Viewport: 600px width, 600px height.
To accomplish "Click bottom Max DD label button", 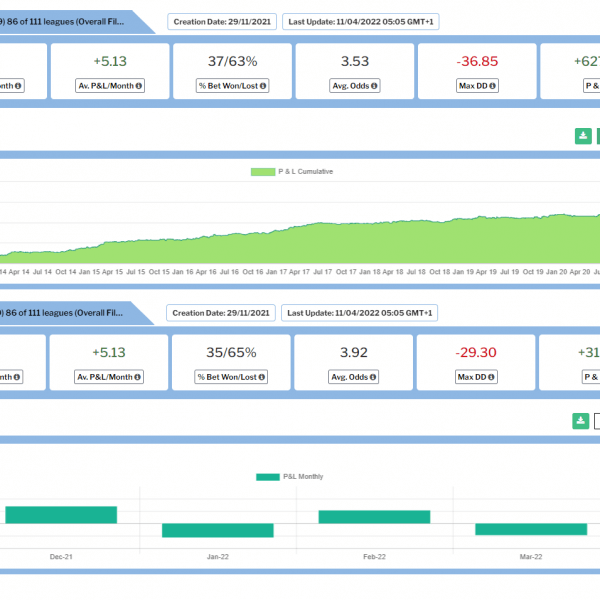I will pos(476,377).
